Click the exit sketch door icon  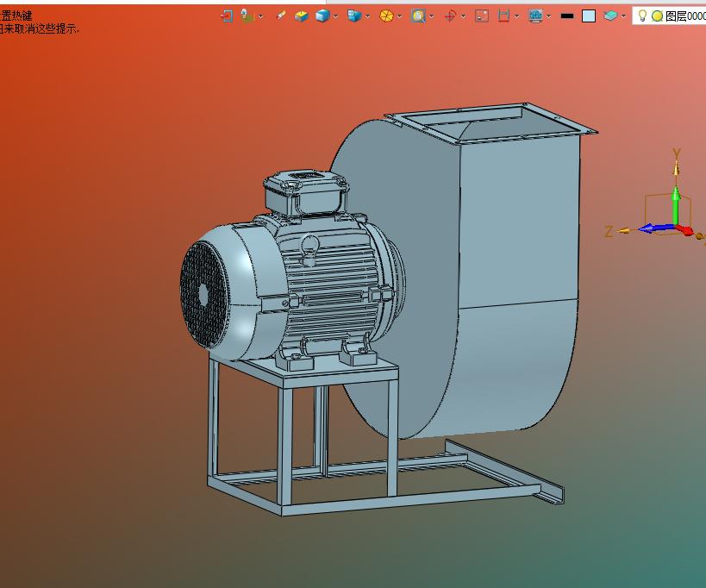[227, 16]
